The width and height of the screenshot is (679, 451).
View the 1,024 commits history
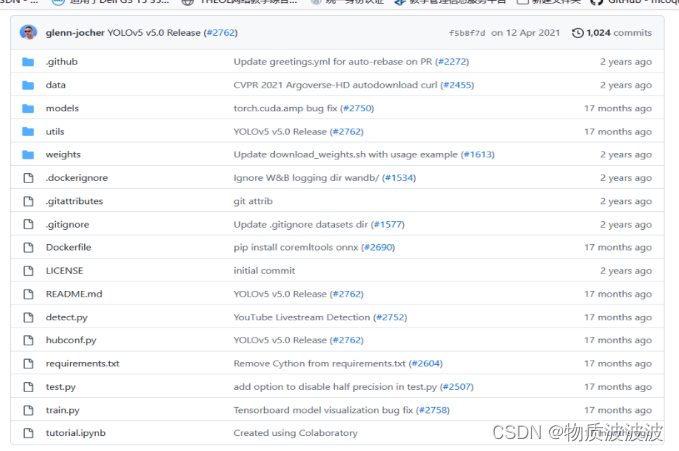coord(618,33)
